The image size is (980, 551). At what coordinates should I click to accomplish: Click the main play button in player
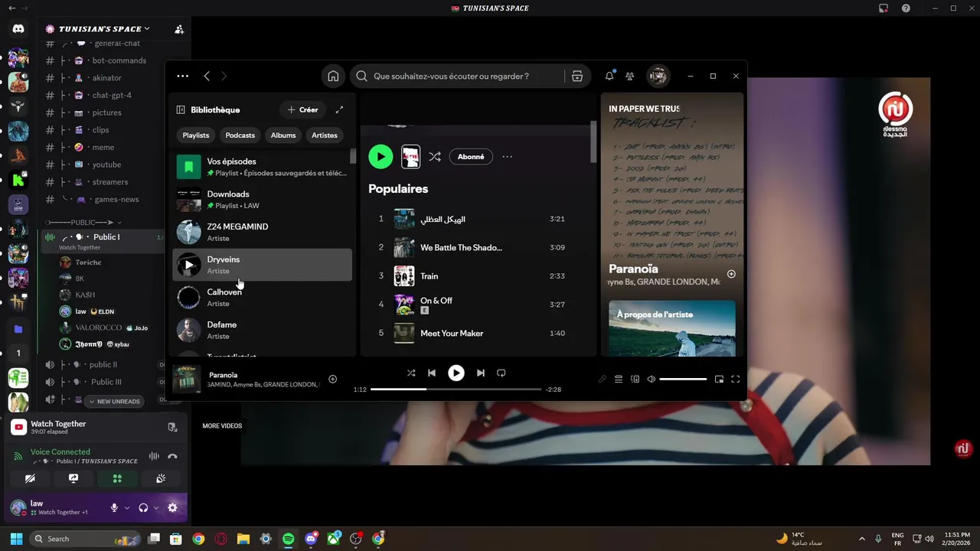[456, 373]
